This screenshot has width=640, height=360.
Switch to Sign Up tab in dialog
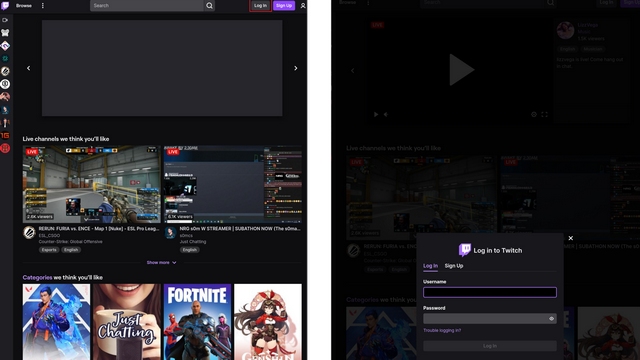coord(454,266)
